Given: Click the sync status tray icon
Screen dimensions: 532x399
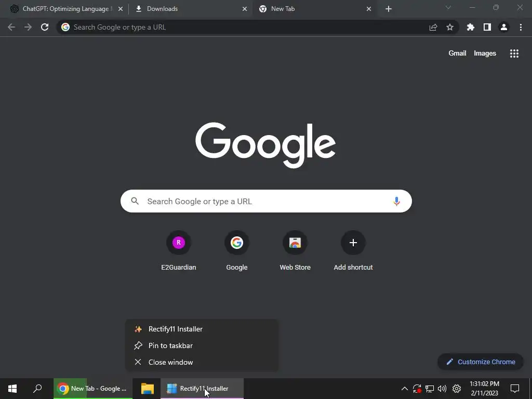Looking at the screenshot, I should click(417, 389).
